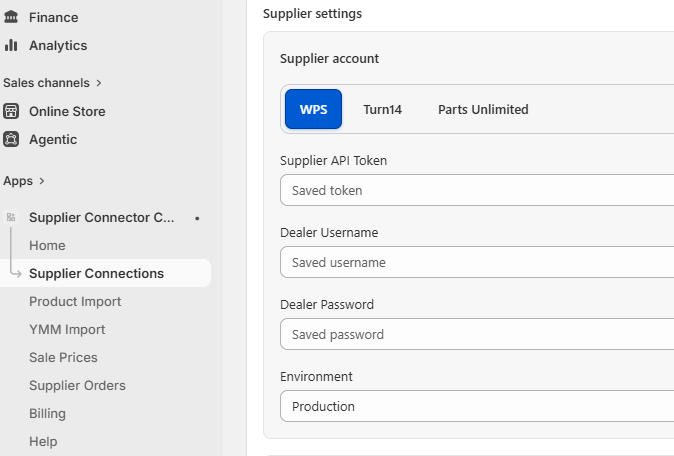Click the Supplier API Token label
Viewport: 674px width, 456px height.
click(x=334, y=161)
